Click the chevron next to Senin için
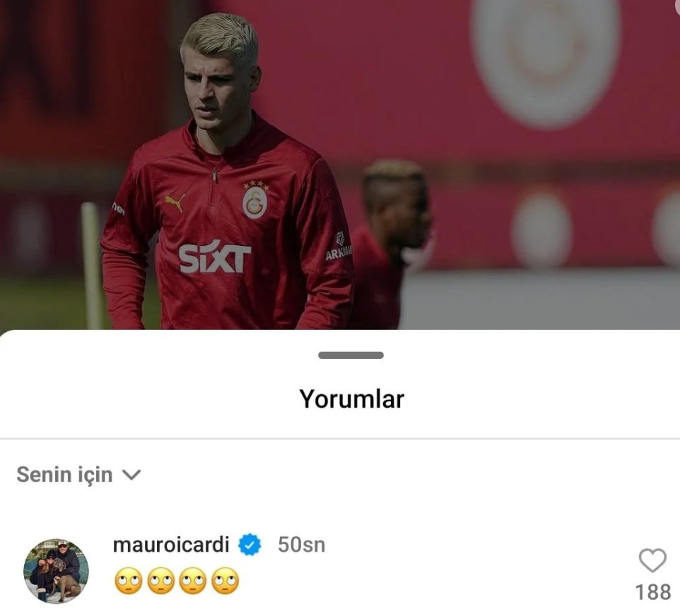The image size is (680, 616). coord(132,475)
